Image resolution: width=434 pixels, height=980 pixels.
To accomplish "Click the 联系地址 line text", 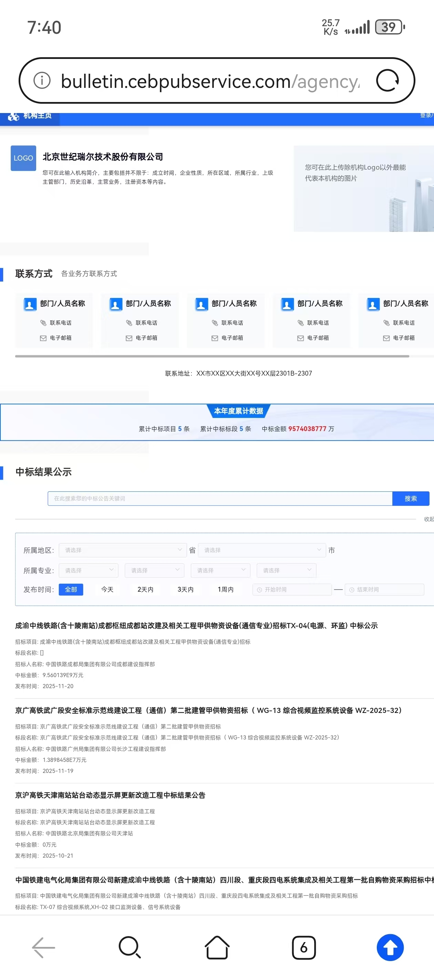I will click(x=238, y=373).
